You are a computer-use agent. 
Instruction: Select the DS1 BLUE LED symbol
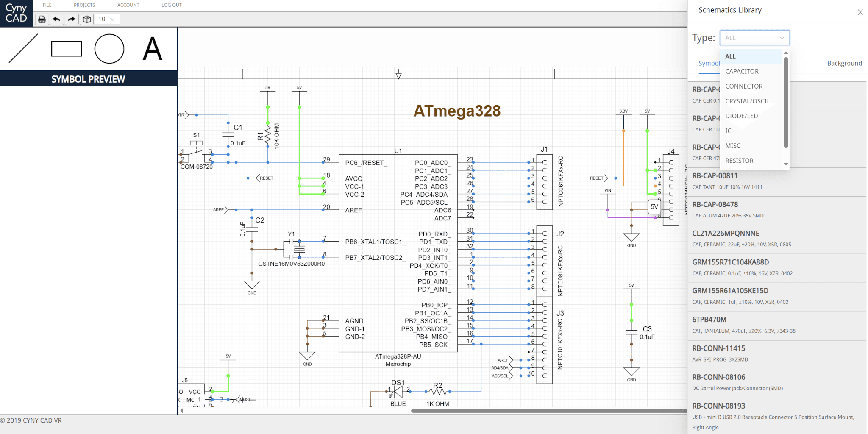[398, 392]
